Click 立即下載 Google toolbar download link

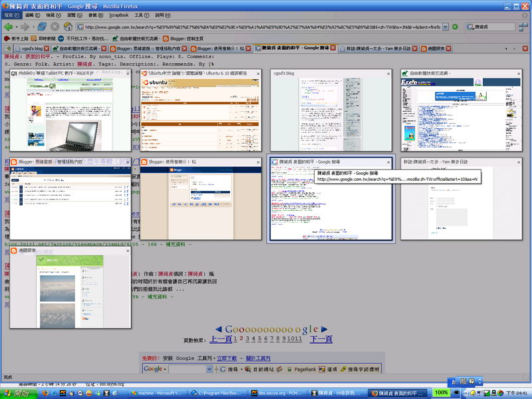(x=227, y=358)
